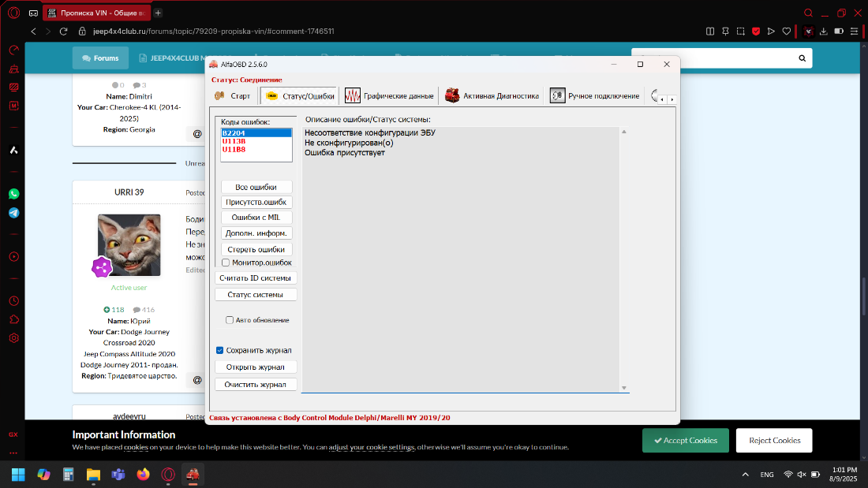Screen dimensions: 868x488
Task: Click the Стереть ошибки button
Action: tap(256, 249)
